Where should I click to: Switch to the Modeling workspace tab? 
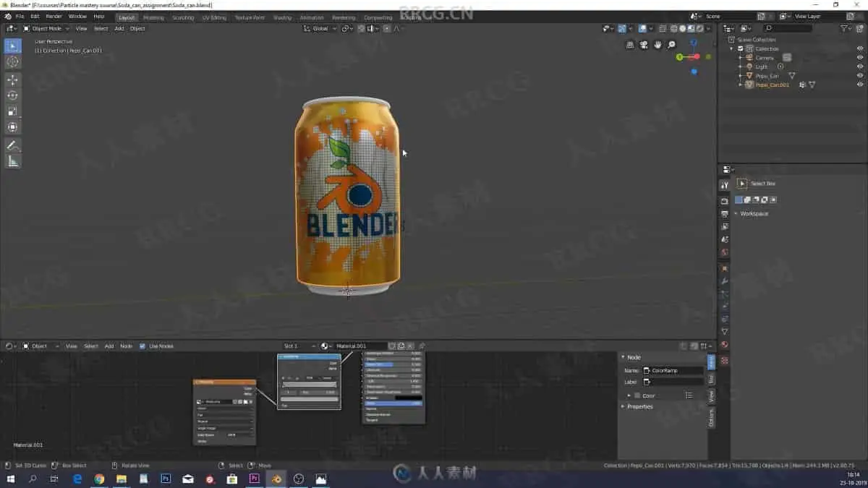click(x=153, y=17)
